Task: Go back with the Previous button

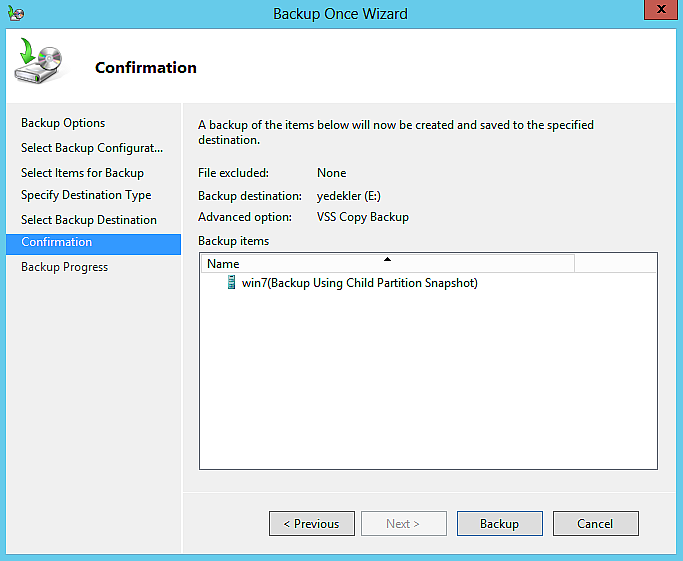Action: coord(312,523)
